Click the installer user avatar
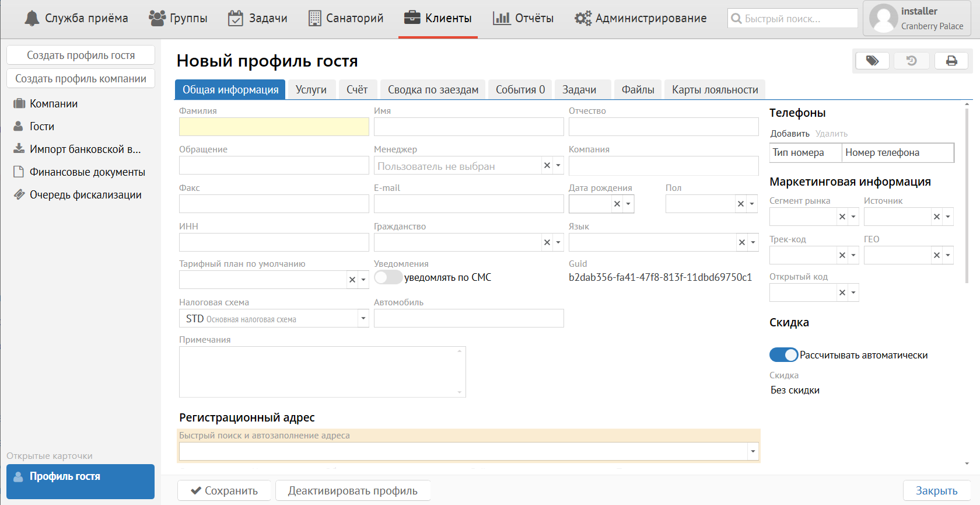Viewport: 980px width, 505px height. point(883,19)
